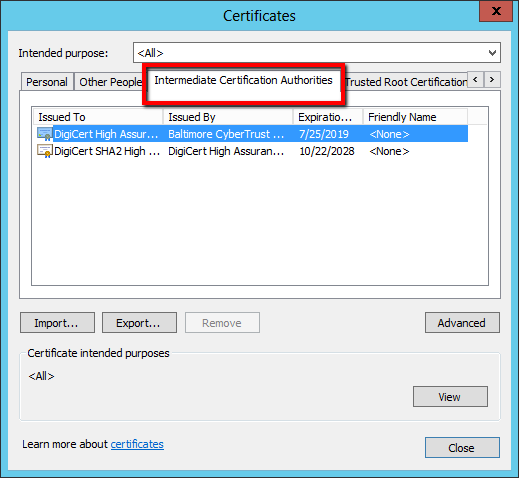Image resolution: width=519 pixels, height=478 pixels.
Task: Close the Certificates dialog with X
Action: [x=496, y=11]
